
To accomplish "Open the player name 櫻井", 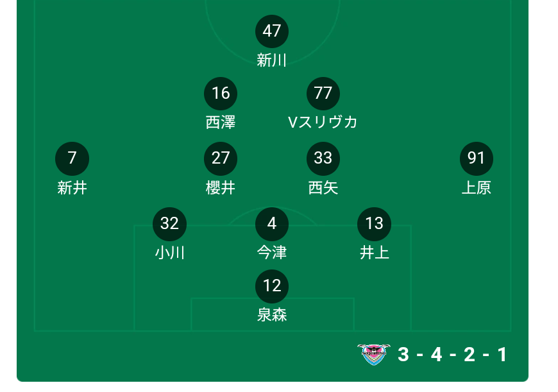I will tap(221, 187).
